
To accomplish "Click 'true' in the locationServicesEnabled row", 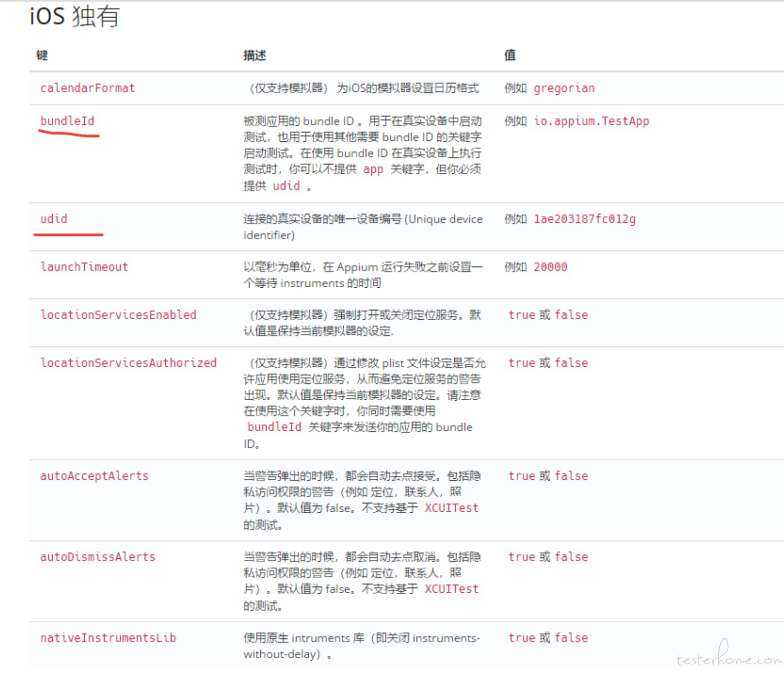I will pyautogui.click(x=522, y=315).
